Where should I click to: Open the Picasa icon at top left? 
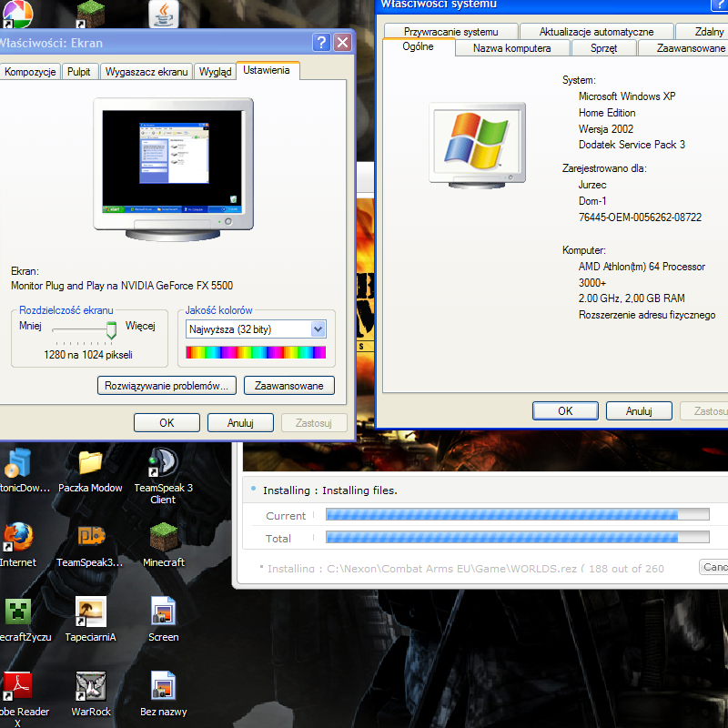pyautogui.click(x=17, y=13)
